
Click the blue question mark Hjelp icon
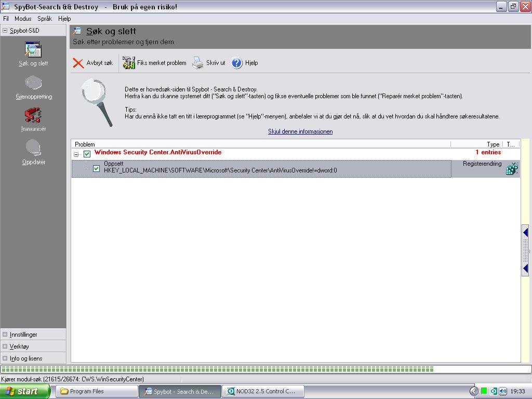click(x=237, y=63)
